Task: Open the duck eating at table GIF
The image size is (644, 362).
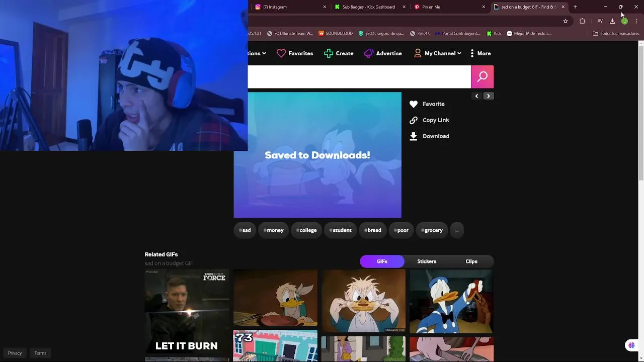Action: click(275, 298)
